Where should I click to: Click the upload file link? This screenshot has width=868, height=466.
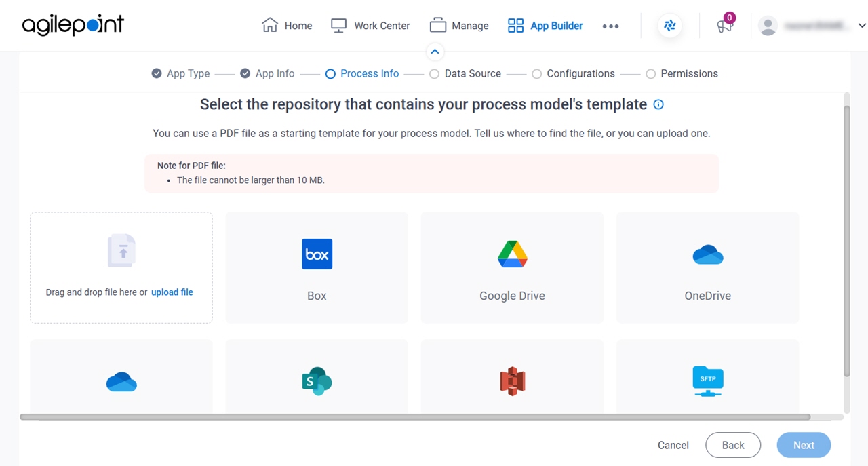pos(172,292)
